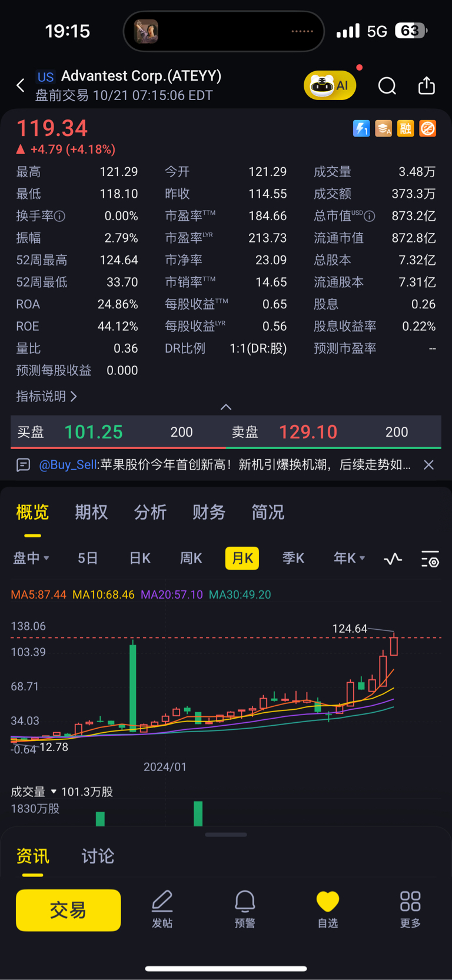Tap the MA20:57.10 indicator label

172,594
